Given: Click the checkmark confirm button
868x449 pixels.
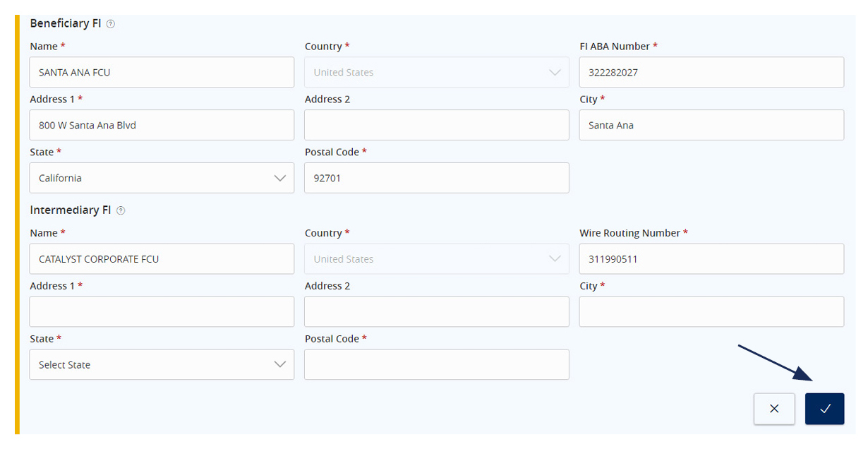Looking at the screenshot, I should tap(824, 409).
